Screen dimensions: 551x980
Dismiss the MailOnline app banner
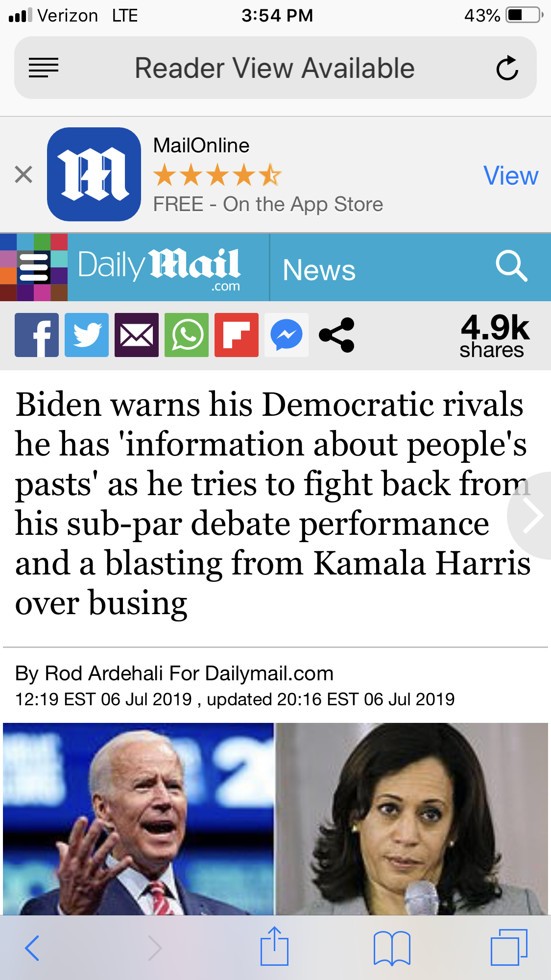(x=24, y=174)
